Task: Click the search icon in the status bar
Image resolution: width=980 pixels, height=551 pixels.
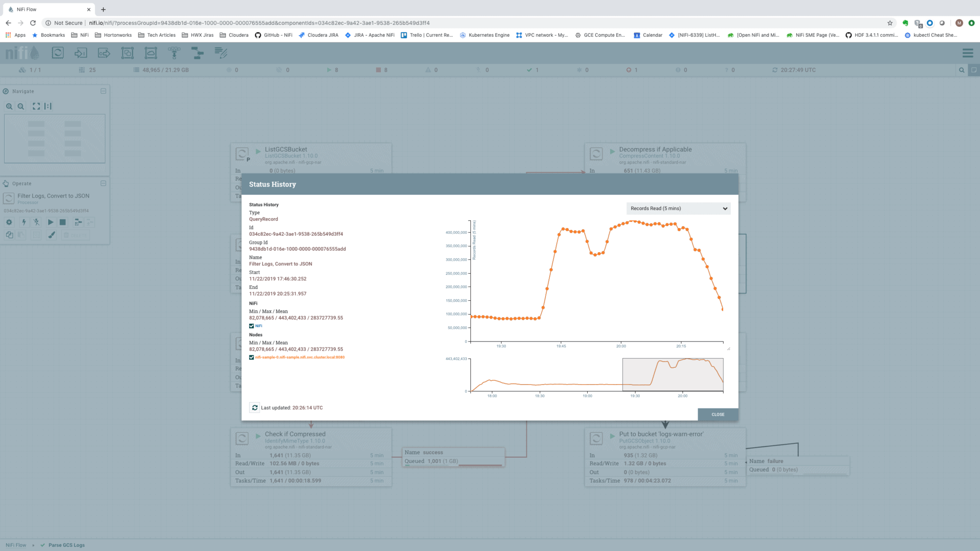Action: [x=962, y=70]
